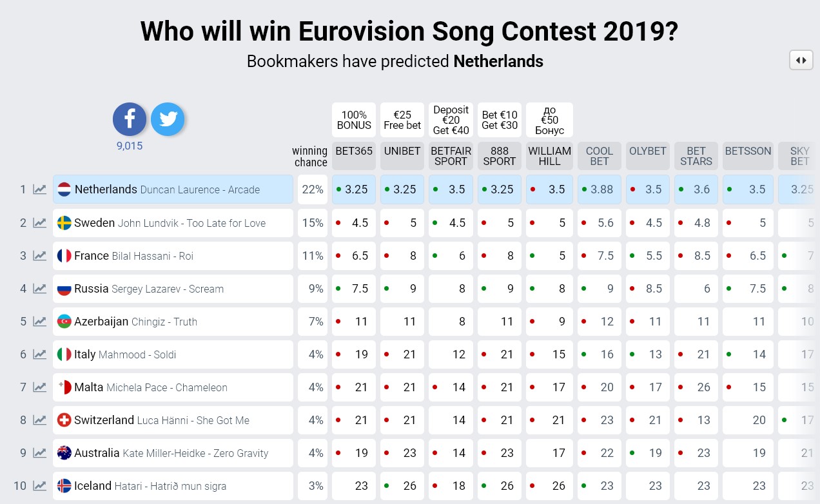Open trend chart icon for Netherlands
The width and height of the screenshot is (820, 504).
point(40,189)
